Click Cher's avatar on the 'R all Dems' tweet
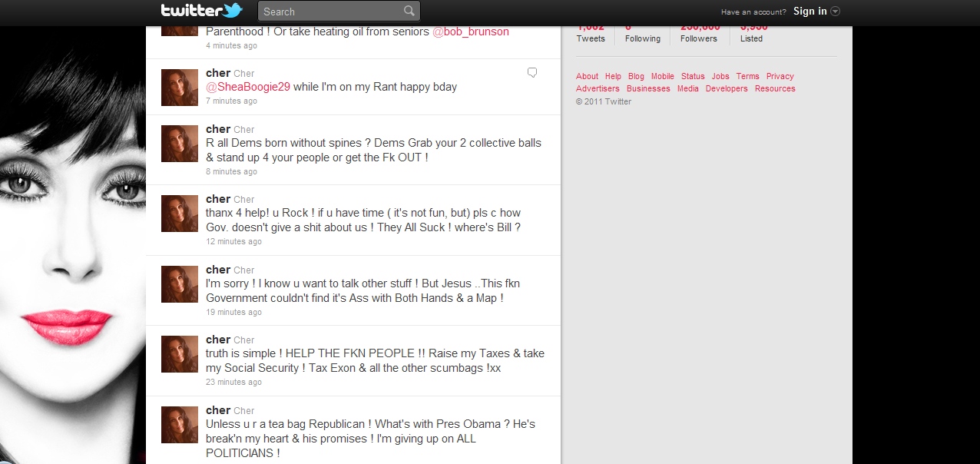 pos(180,143)
